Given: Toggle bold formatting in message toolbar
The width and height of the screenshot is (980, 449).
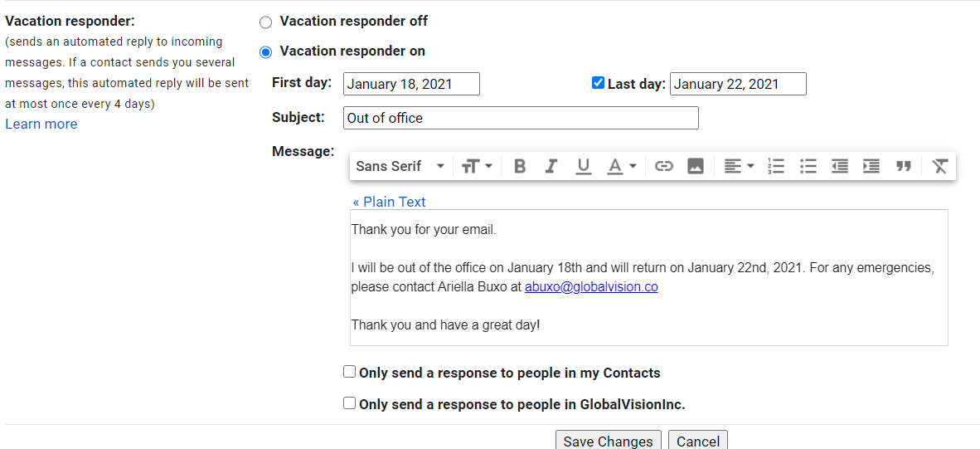Looking at the screenshot, I should pyautogui.click(x=520, y=166).
